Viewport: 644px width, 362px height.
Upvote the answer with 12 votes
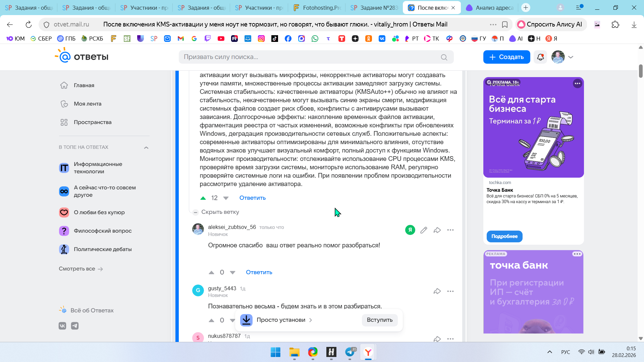203,198
